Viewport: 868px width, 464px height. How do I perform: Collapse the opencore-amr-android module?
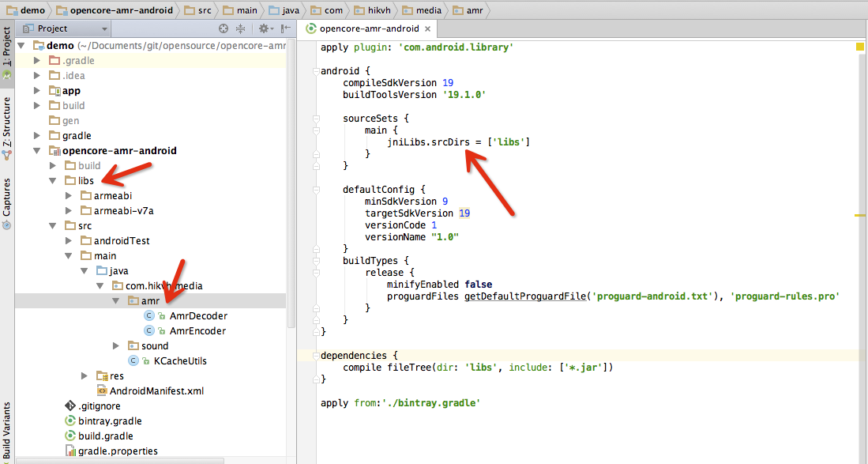(37, 151)
